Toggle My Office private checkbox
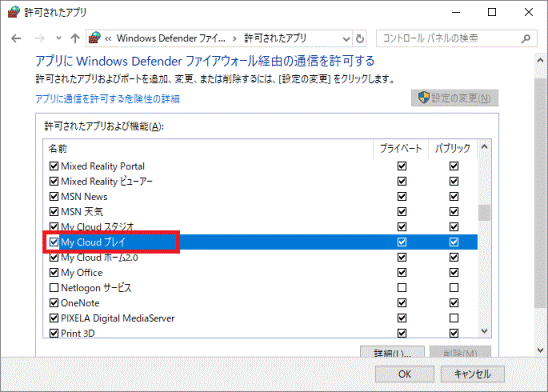Image resolution: width=548 pixels, height=392 pixels. coord(402,272)
